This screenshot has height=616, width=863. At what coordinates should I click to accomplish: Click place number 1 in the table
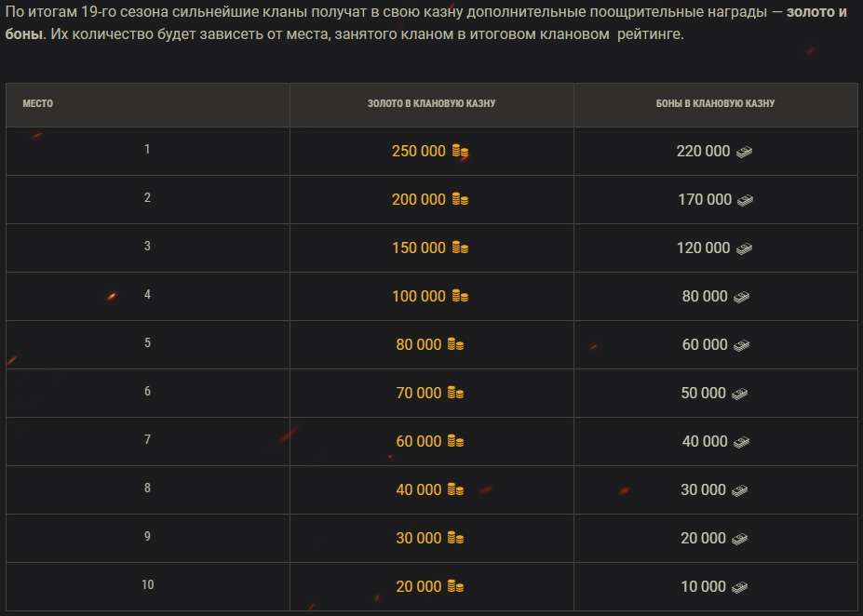[x=147, y=149]
